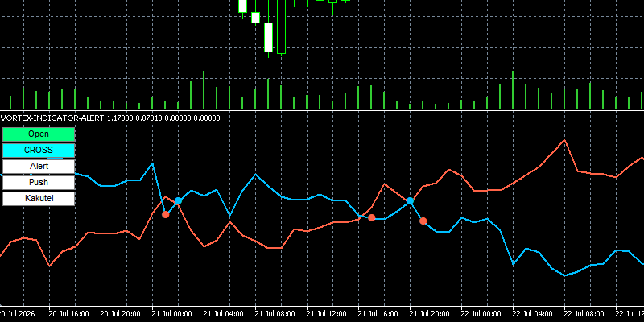Click the blue cross marker near 21 Jul 00:00

click(x=178, y=200)
